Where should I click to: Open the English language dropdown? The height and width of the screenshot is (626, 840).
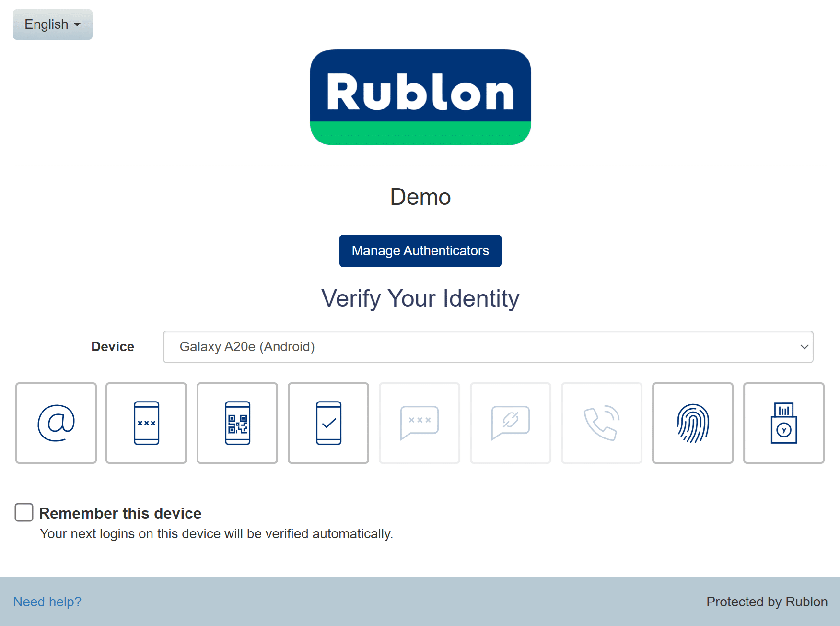coord(53,24)
